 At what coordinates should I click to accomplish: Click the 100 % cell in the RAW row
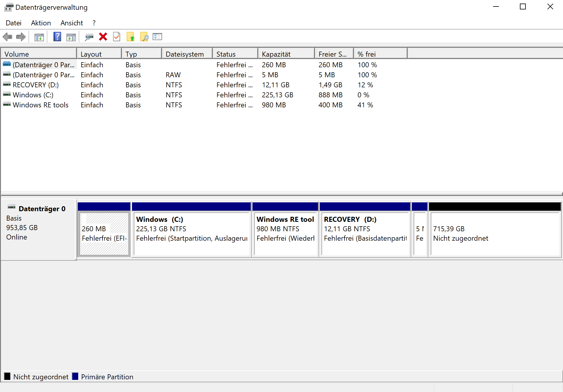367,75
